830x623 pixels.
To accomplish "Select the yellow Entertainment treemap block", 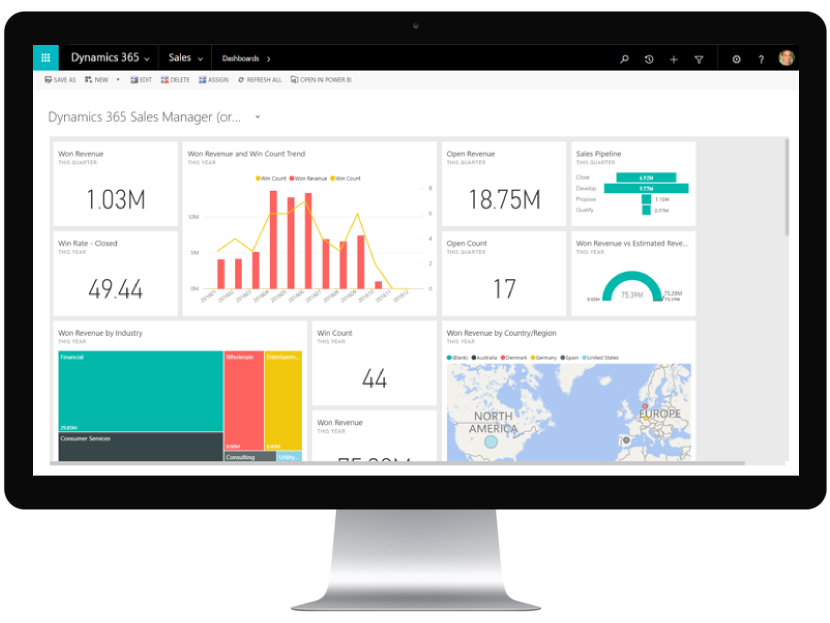I will click(x=283, y=401).
